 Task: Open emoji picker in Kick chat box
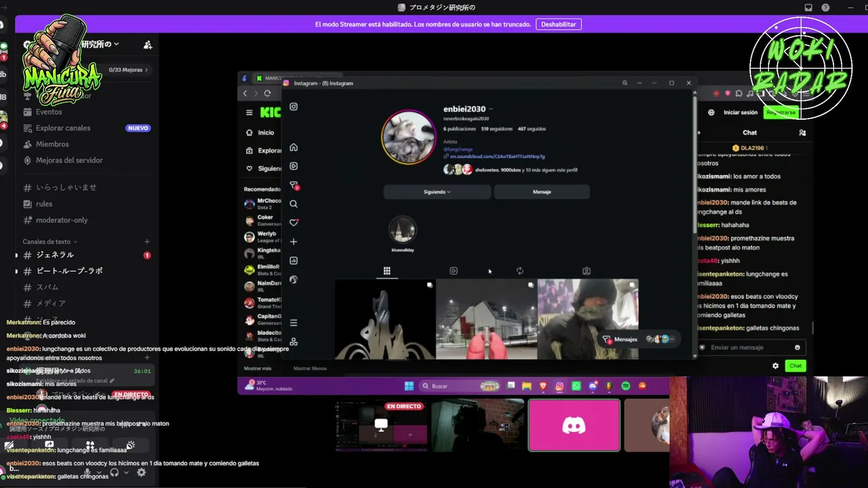(797, 347)
